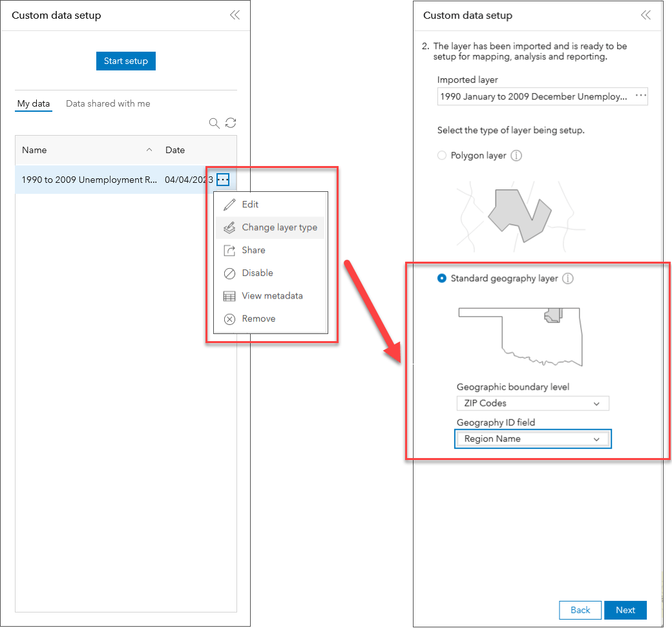Select the My data tab
Image resolution: width=672 pixels, height=628 pixels.
point(34,103)
